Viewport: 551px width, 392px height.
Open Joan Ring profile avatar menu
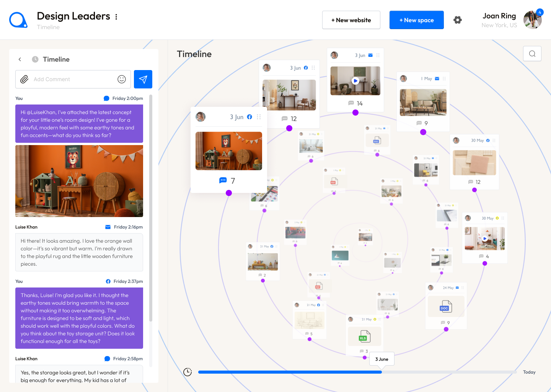pos(532,20)
